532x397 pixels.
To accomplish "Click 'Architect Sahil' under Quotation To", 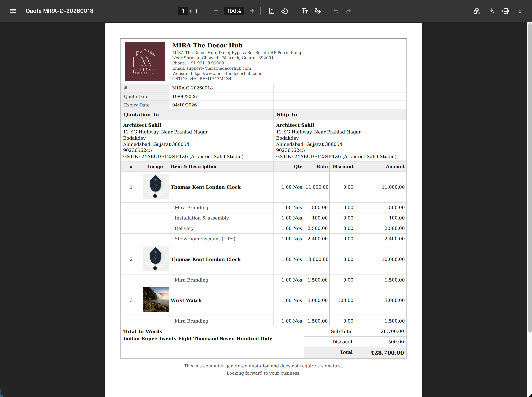I will coord(142,125).
